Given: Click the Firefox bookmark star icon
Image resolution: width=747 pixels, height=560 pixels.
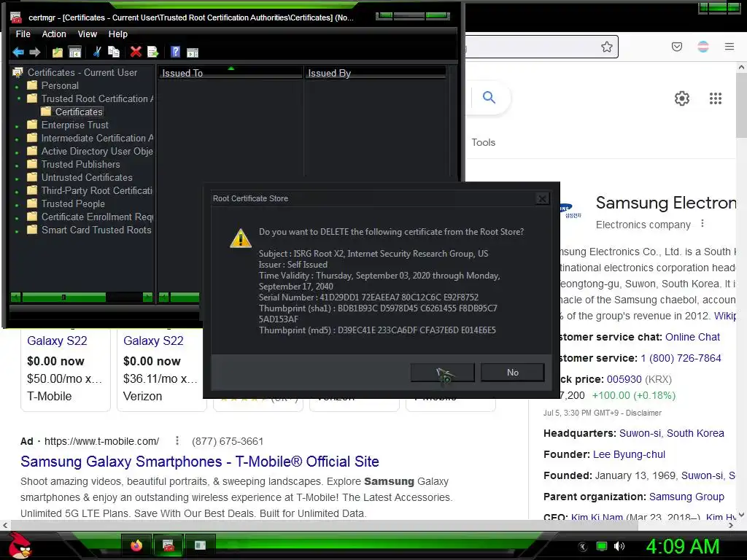Looking at the screenshot, I should pos(606,47).
